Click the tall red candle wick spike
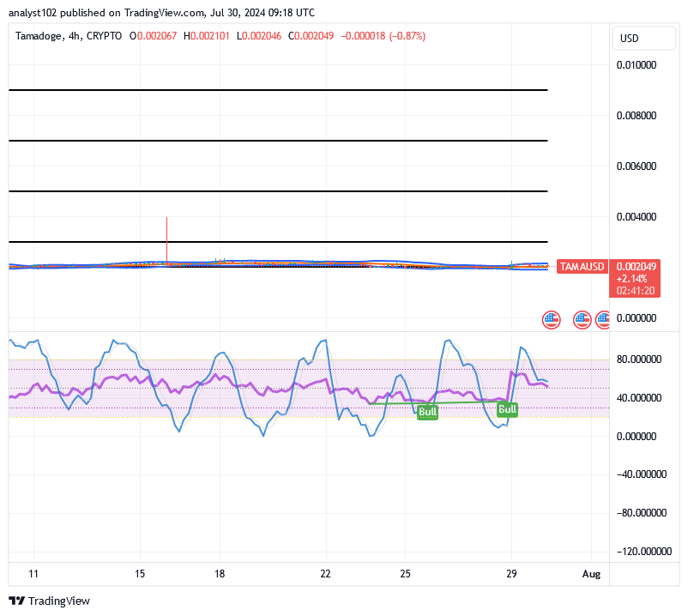Image resolution: width=688 pixels, height=616 pixels. [166, 239]
